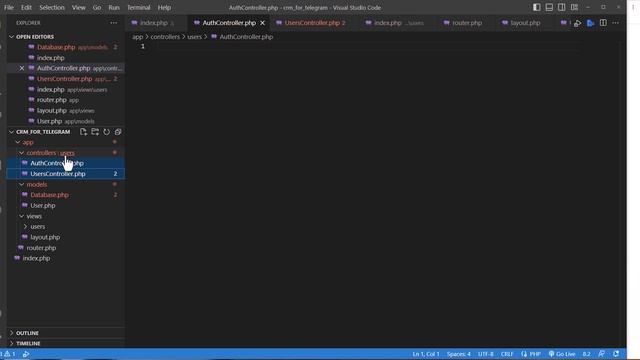The width and height of the screenshot is (640, 360).
Task: Open Database.php from Open Editors list
Action: click(56, 47)
